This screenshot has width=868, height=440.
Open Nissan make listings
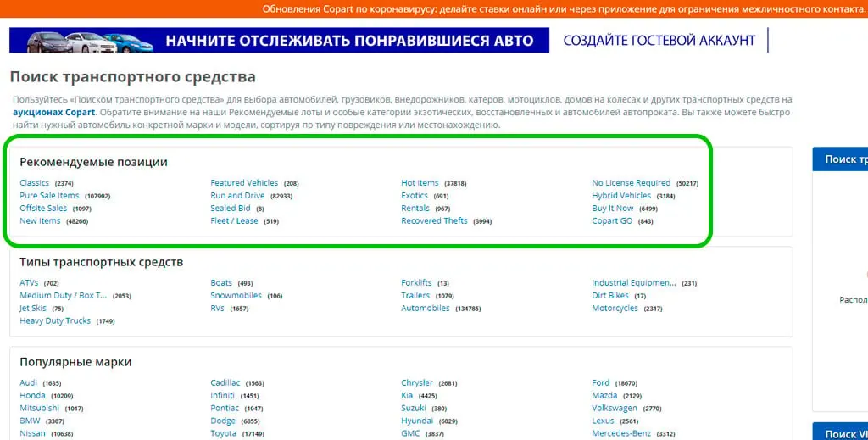(33, 434)
